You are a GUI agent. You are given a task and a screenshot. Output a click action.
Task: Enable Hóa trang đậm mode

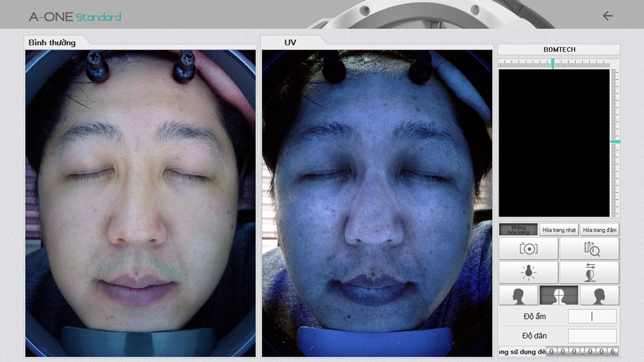(600, 230)
